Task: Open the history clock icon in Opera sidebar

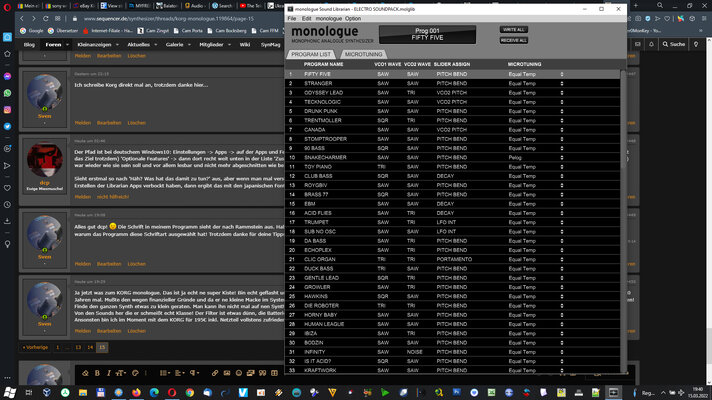Action: coord(7,205)
